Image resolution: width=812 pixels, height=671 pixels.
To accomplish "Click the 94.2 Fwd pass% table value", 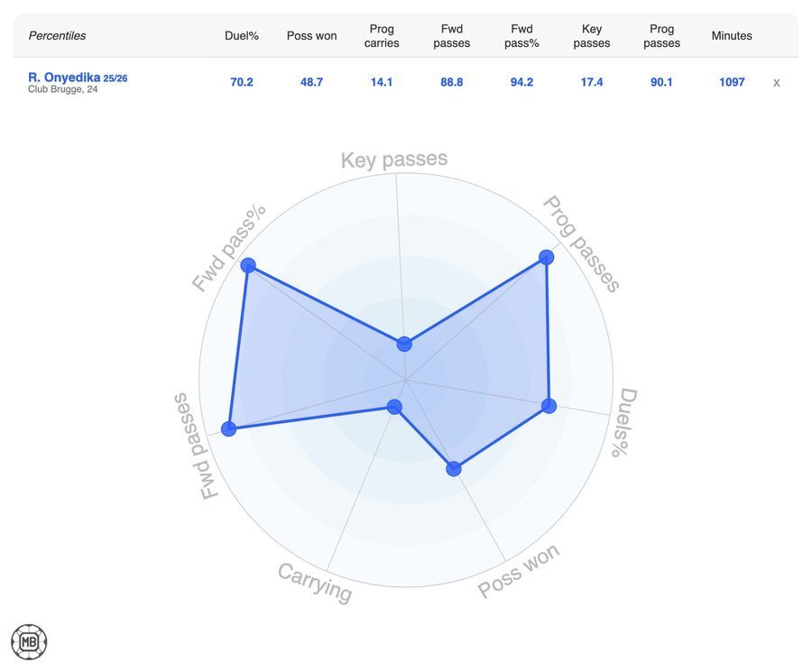I will [521, 82].
